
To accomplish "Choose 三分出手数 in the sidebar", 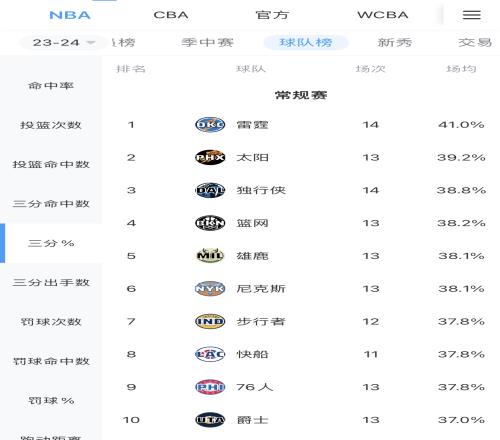I will pos(51,282).
